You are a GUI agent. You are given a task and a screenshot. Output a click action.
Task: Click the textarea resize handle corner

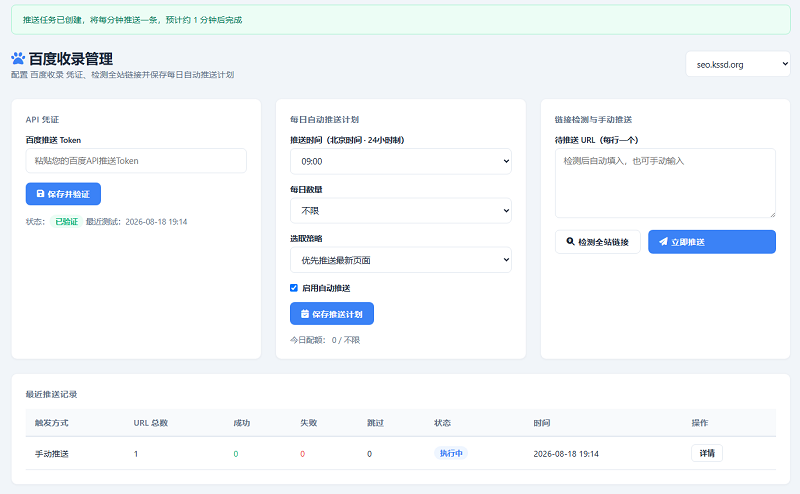point(772,214)
